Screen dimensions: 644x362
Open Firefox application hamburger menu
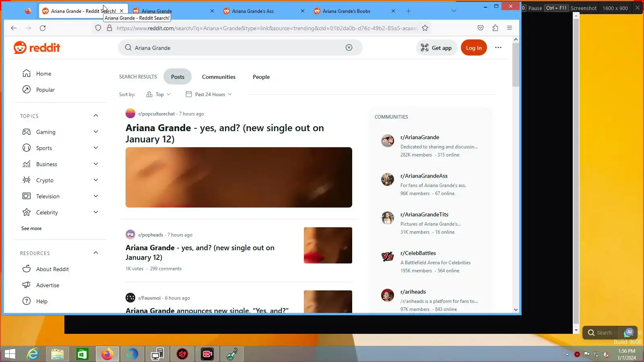coord(510,28)
